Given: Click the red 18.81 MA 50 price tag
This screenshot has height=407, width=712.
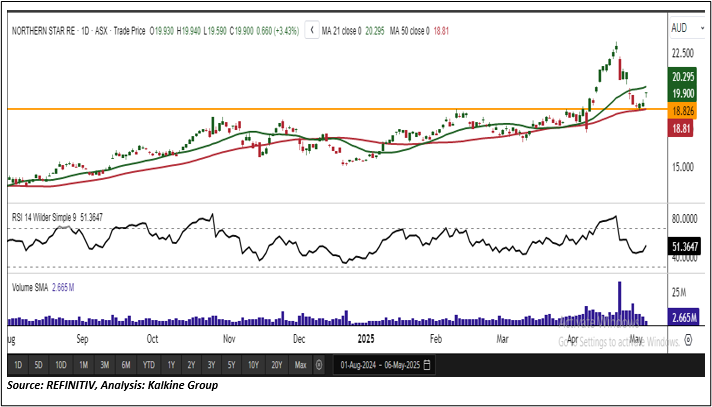Looking at the screenshot, I should pos(680,129).
